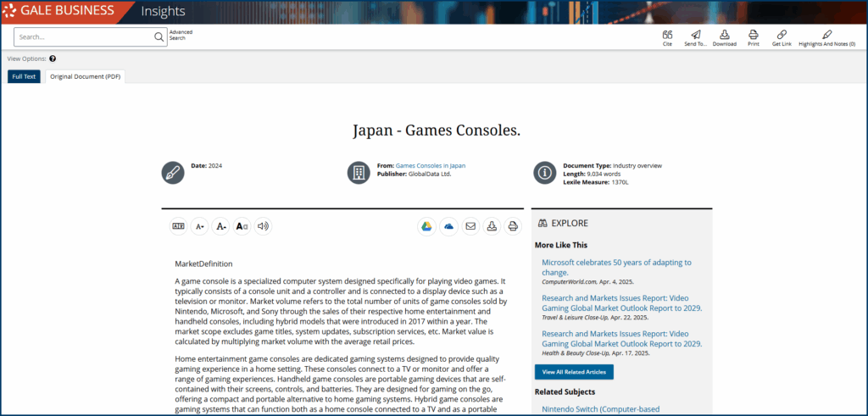The image size is (868, 416).
Task: Click the Download icon in top toolbar
Action: [724, 34]
